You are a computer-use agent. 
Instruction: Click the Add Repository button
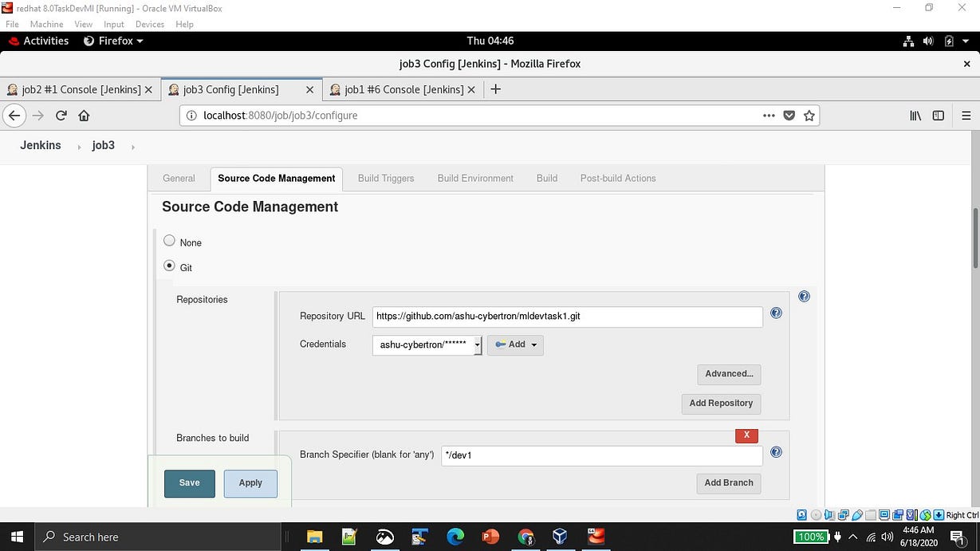point(721,403)
